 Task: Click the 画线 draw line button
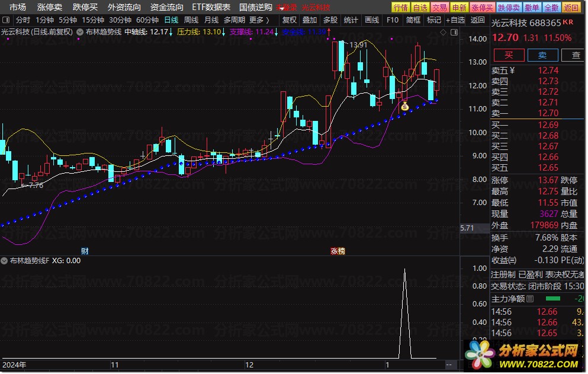click(x=372, y=20)
